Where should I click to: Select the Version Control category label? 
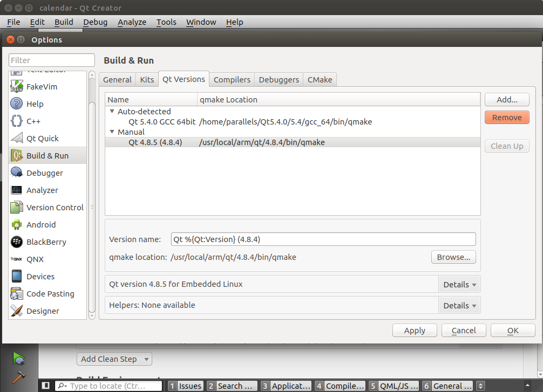55,207
